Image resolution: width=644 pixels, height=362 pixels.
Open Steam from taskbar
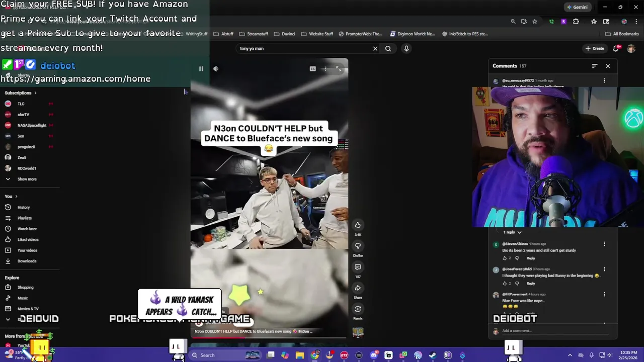click(x=433, y=355)
